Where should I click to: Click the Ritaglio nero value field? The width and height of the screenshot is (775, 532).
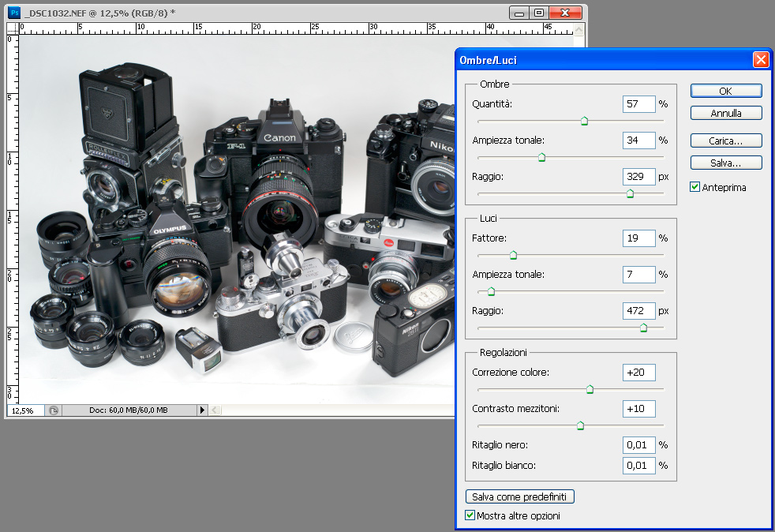(x=638, y=445)
